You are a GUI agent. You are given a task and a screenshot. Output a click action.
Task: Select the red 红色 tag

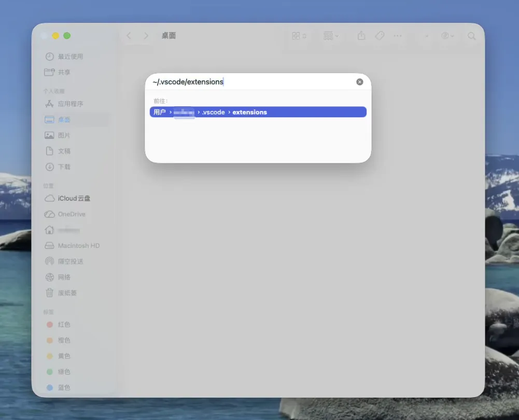tap(64, 325)
